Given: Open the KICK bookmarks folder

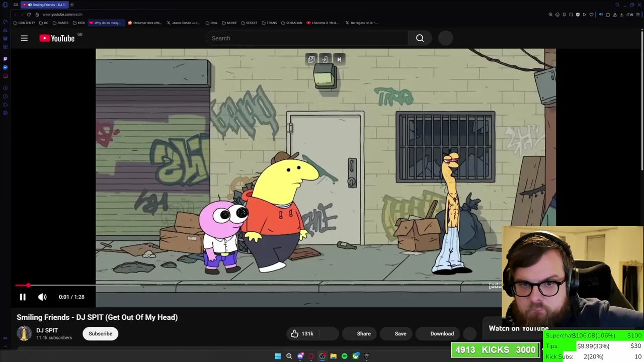Looking at the screenshot, I should click(x=79, y=23).
